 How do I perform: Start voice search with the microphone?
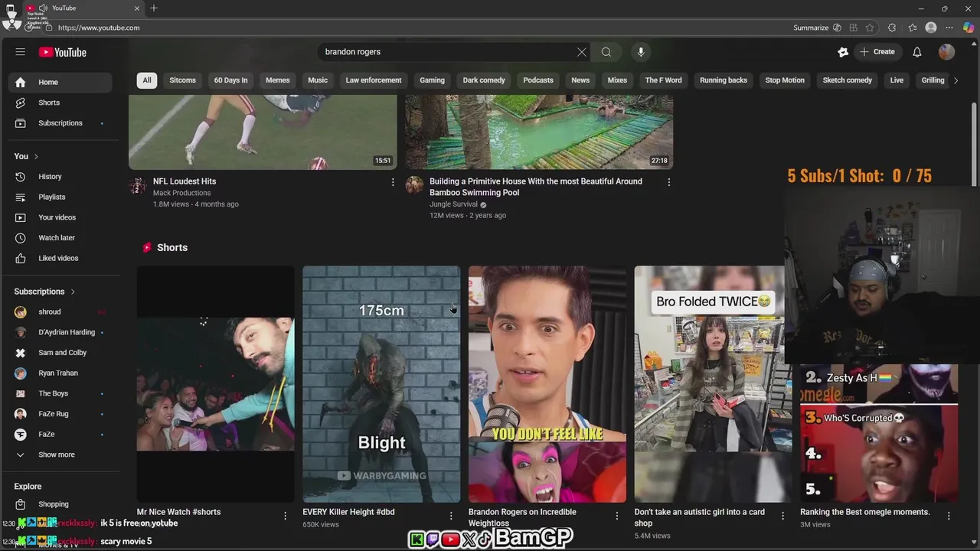click(641, 52)
